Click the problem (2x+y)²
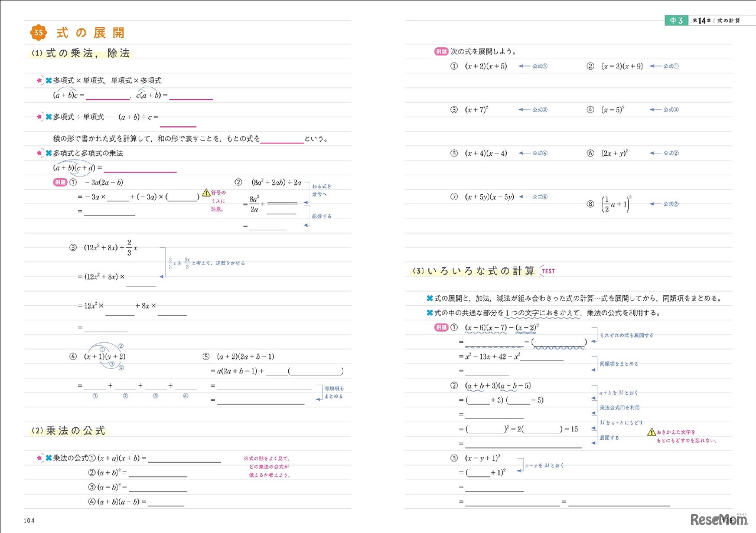The height and width of the screenshot is (533, 756). click(x=614, y=153)
